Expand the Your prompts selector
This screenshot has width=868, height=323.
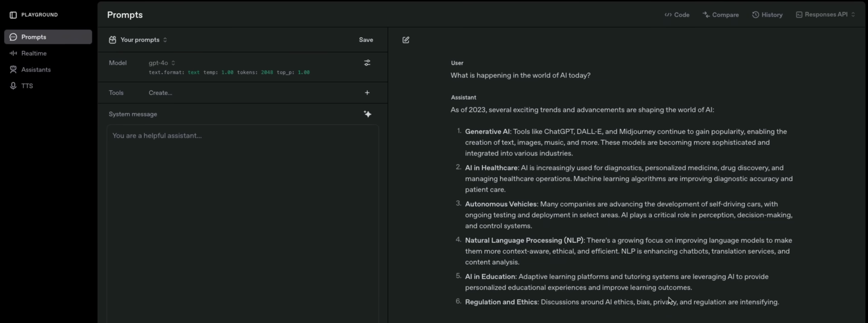[143, 40]
